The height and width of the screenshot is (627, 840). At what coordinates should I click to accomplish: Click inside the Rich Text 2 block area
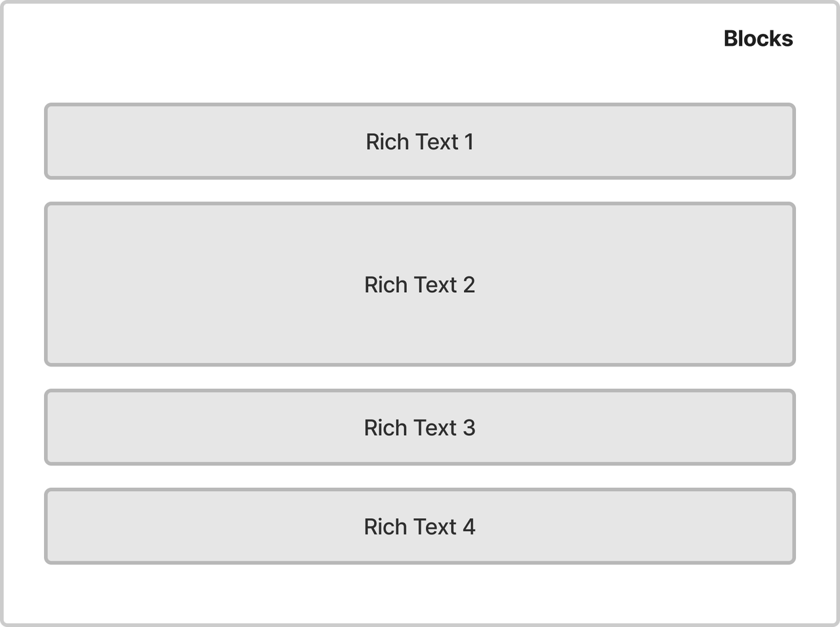(x=420, y=284)
